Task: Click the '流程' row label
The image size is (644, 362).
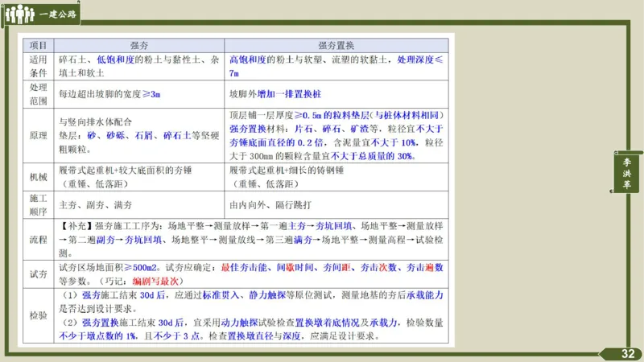Action: (38, 239)
